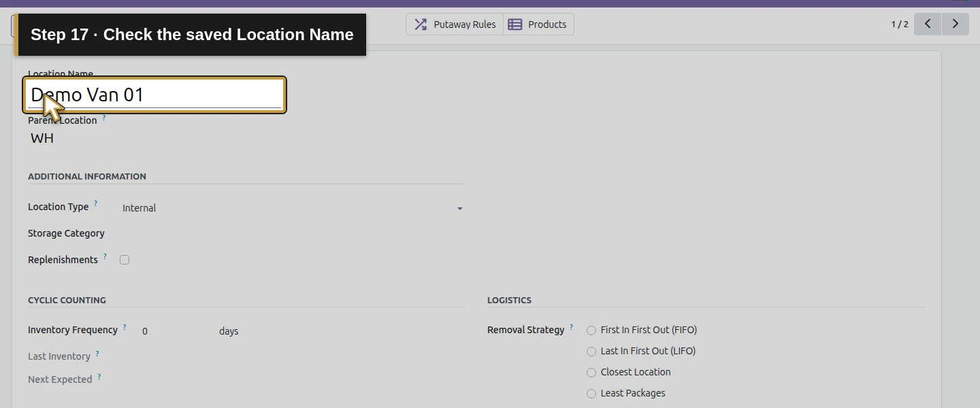The width and height of the screenshot is (980, 408).
Task: Go to previous record arrow
Action: pos(927,24)
